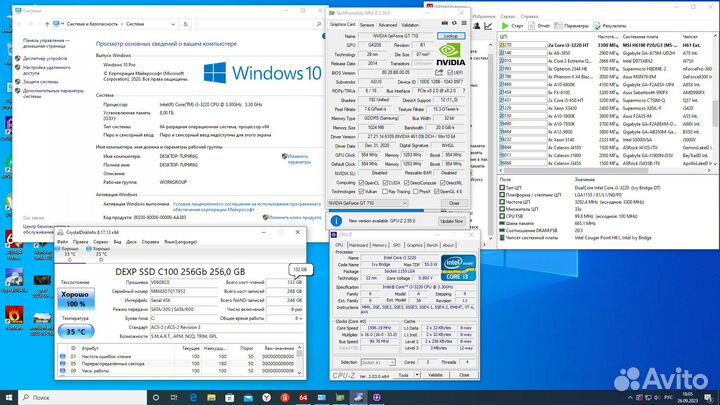Click AIDA64 horizontal scrollbar of results list
This screenshot has height=405, width=720.
[607, 170]
